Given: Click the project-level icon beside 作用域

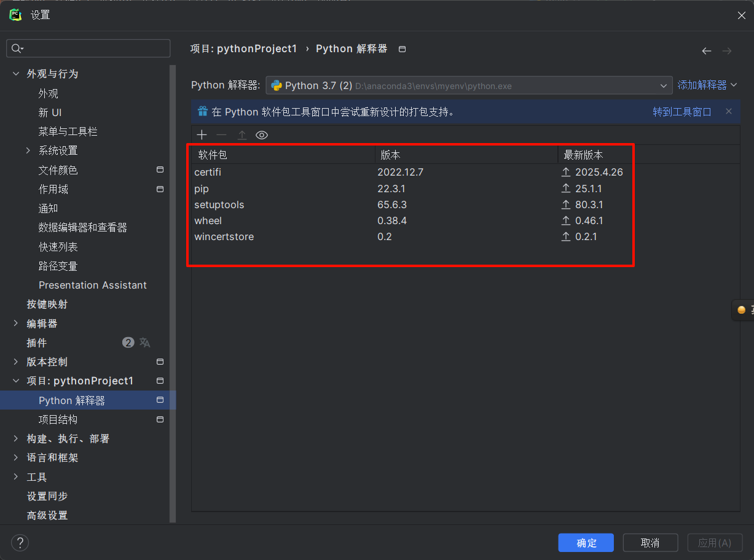Looking at the screenshot, I should [160, 189].
